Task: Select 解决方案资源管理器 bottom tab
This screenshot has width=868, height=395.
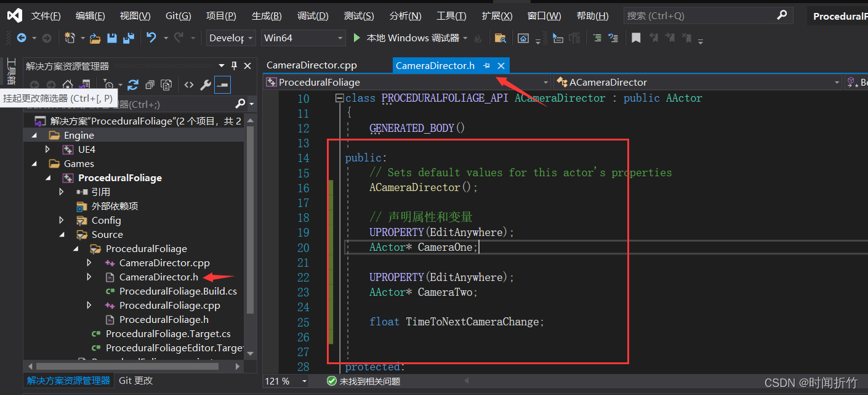Action: (x=68, y=381)
